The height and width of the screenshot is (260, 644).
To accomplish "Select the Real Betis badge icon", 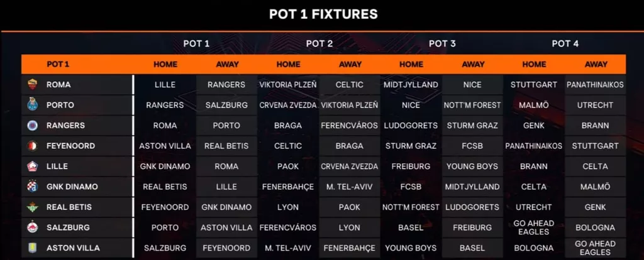I will [33, 207].
